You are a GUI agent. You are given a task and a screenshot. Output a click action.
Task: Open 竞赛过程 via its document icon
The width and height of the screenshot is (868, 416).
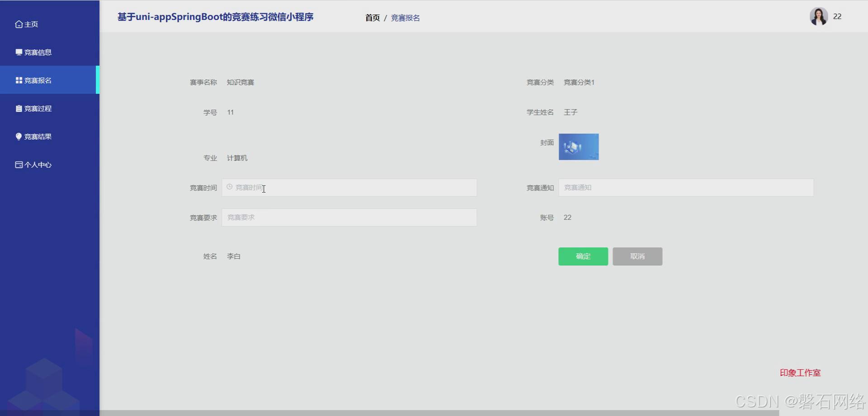click(x=18, y=109)
